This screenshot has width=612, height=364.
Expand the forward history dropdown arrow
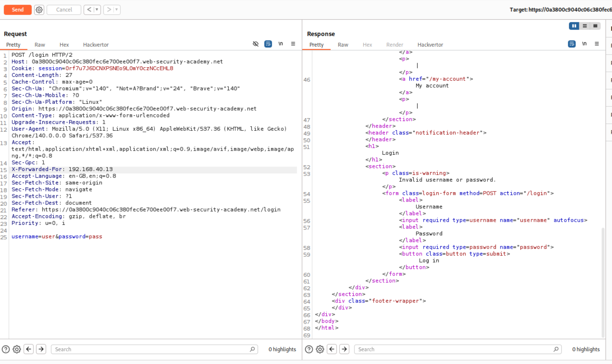(116, 10)
